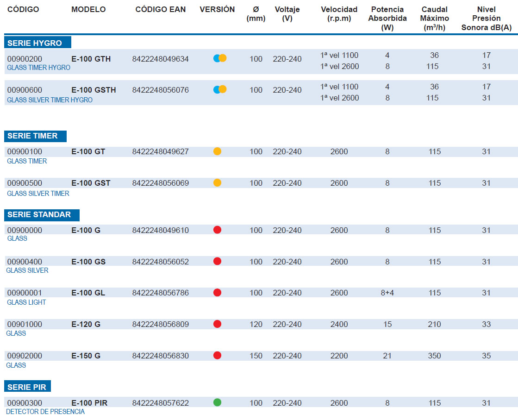Click model name E-100 PIR

[x=89, y=403]
